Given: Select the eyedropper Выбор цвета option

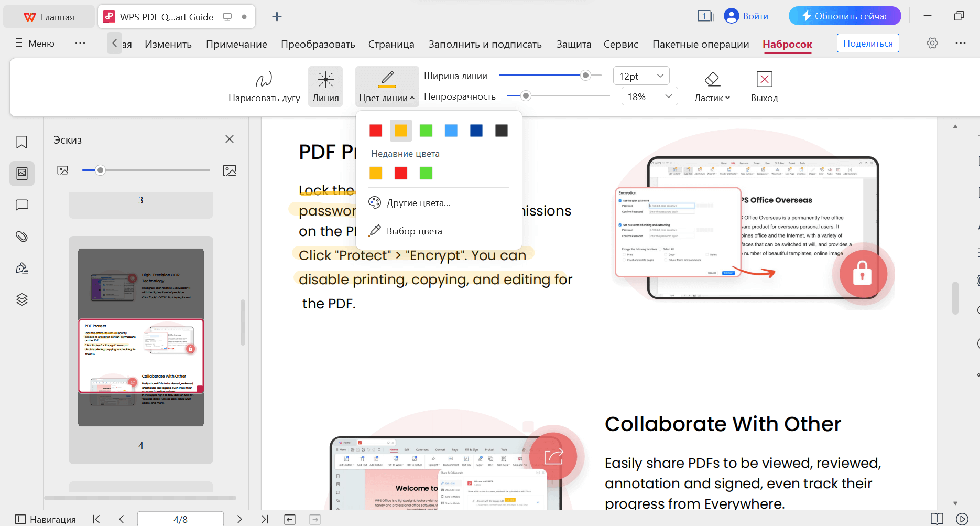Looking at the screenshot, I should 413,231.
